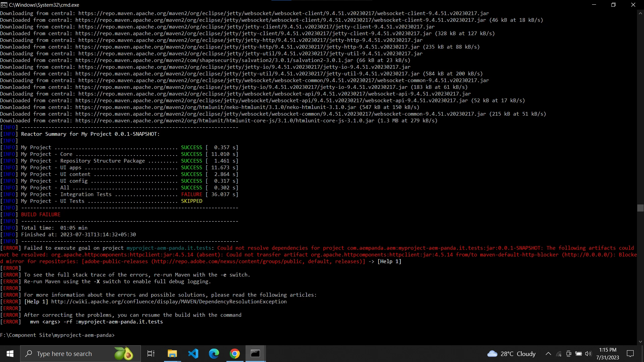Select the Command Prompt taskbar icon
Screen dimensions: 644x362
click(x=256, y=354)
